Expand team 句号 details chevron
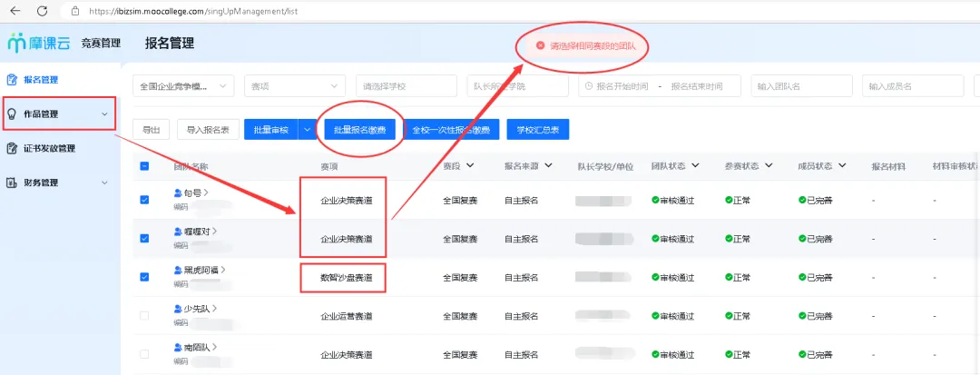The image size is (980, 375). 206,193
